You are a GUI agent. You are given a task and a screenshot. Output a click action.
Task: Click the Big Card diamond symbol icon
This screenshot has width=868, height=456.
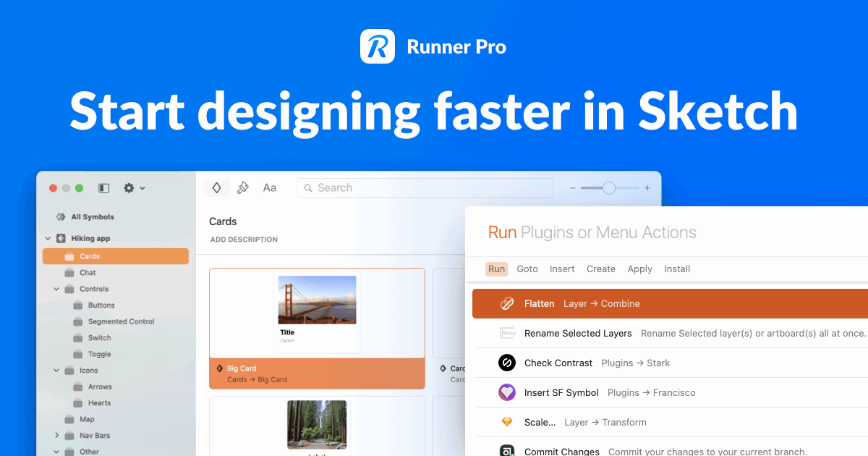coord(220,368)
